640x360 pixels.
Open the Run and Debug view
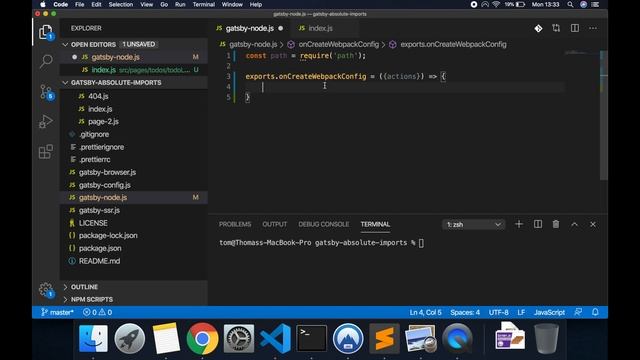tap(46, 122)
